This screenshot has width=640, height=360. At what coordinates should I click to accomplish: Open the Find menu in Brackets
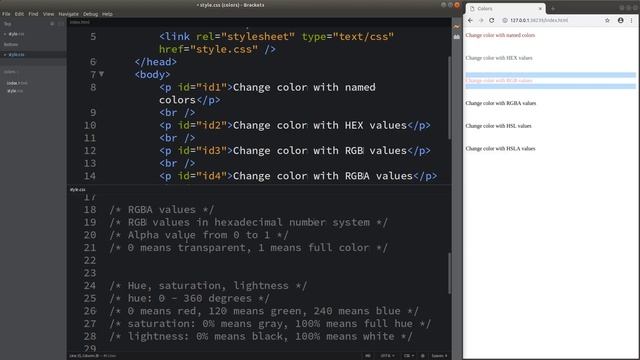point(33,14)
